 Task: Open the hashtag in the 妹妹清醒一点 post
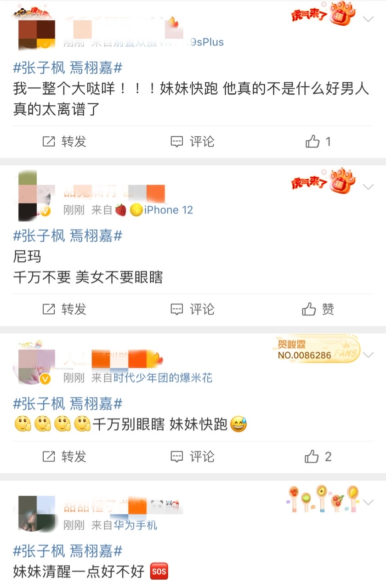point(68,551)
